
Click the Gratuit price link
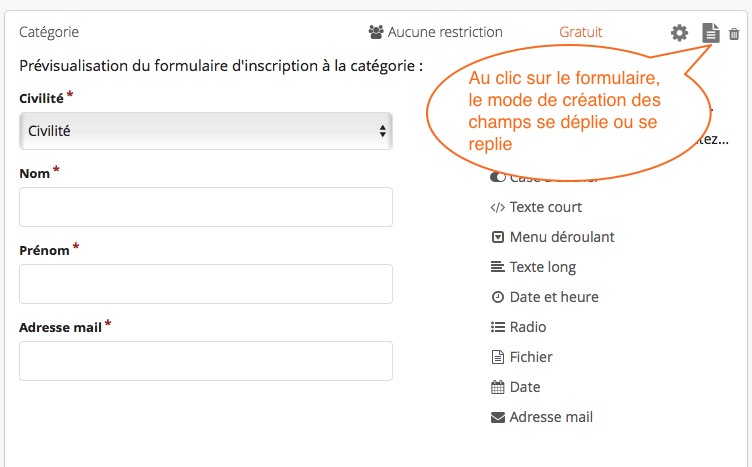click(x=580, y=32)
